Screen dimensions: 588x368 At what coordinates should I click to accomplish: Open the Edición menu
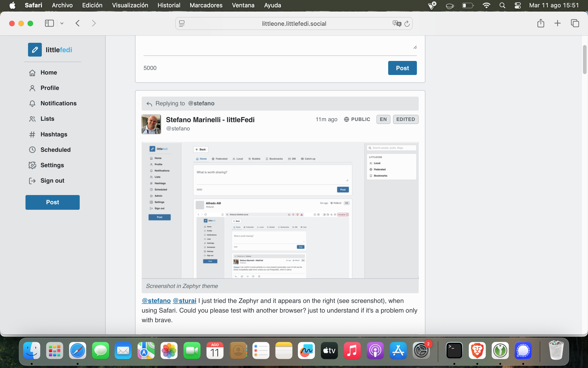[x=92, y=5]
